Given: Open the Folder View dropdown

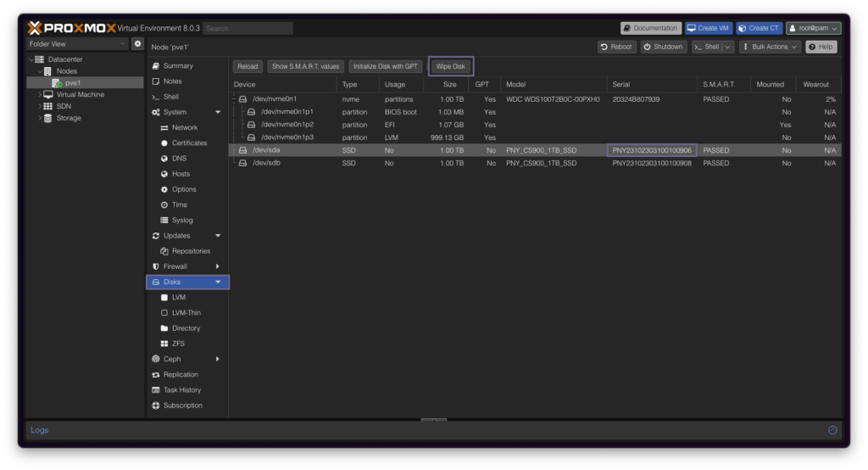Looking at the screenshot, I should [77, 44].
